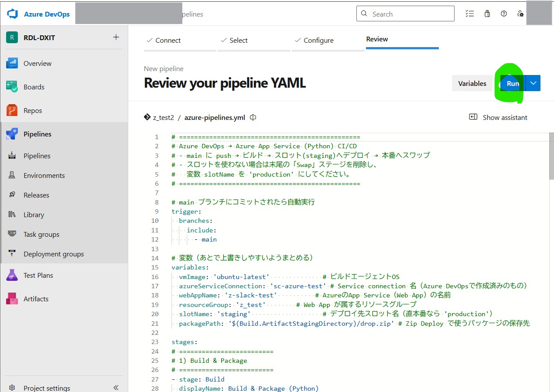Click the Run button
This screenshot has width=554, height=392.
click(x=513, y=83)
